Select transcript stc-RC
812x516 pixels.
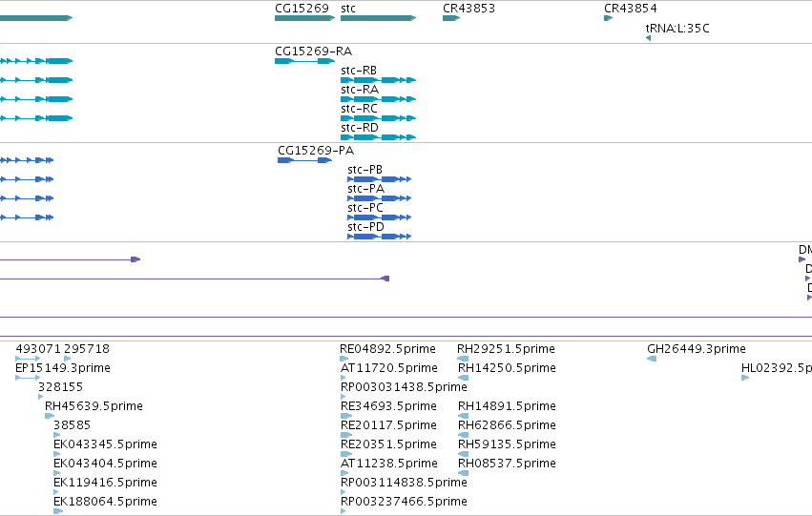378,118
